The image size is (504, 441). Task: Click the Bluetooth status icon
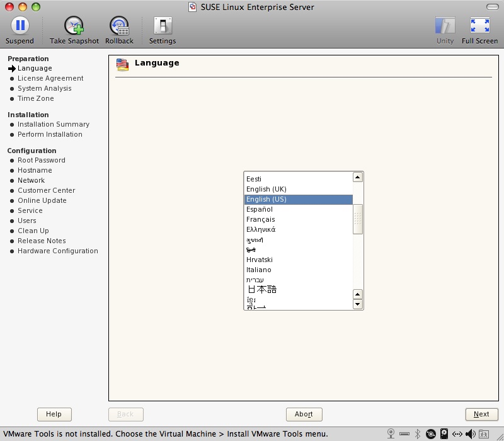pyautogui.click(x=418, y=433)
